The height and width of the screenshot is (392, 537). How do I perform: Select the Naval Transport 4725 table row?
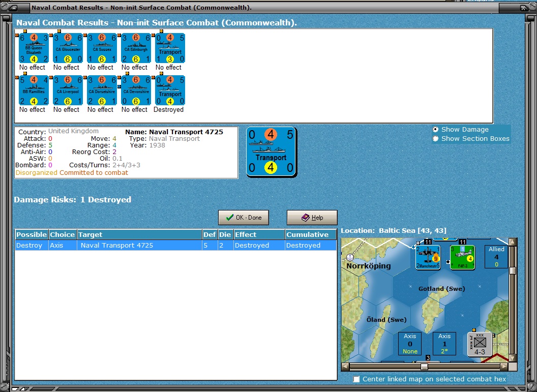175,245
